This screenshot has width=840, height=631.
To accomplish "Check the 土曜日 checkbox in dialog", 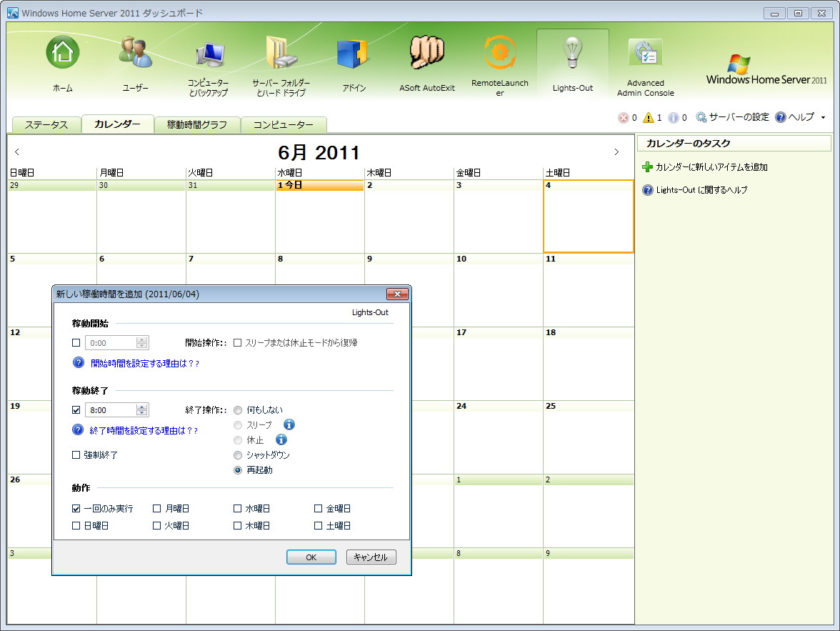I will click(319, 526).
